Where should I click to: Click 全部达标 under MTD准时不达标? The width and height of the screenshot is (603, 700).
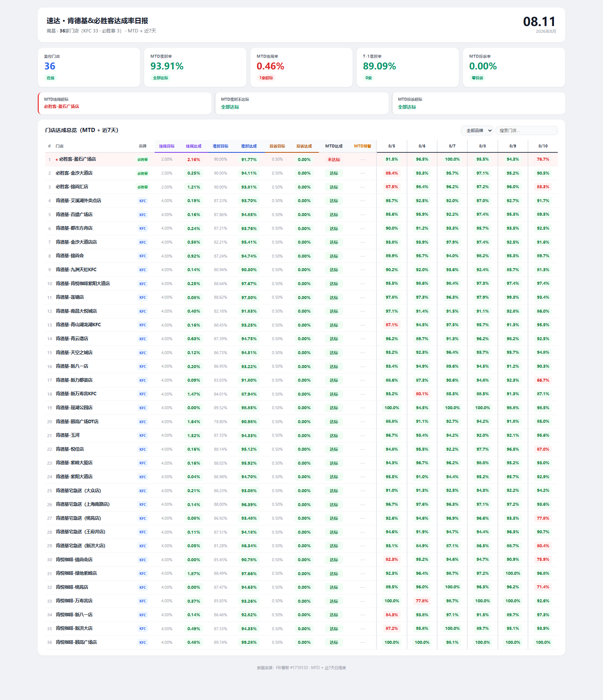coord(230,107)
